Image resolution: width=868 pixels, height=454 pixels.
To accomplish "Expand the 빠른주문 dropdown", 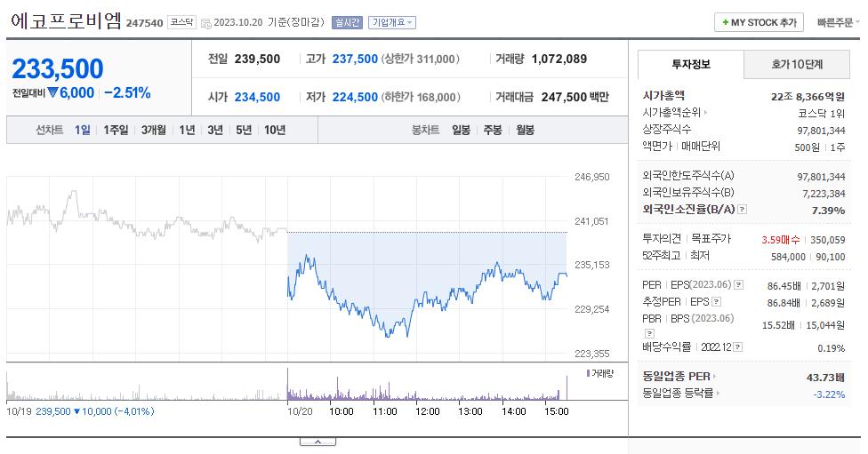I will pos(838,23).
